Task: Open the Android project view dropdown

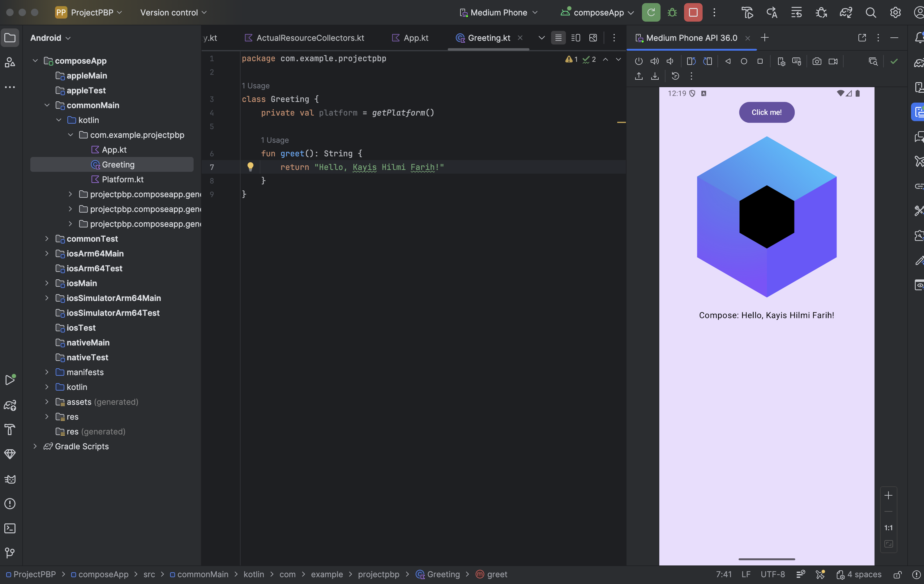Action: point(50,38)
